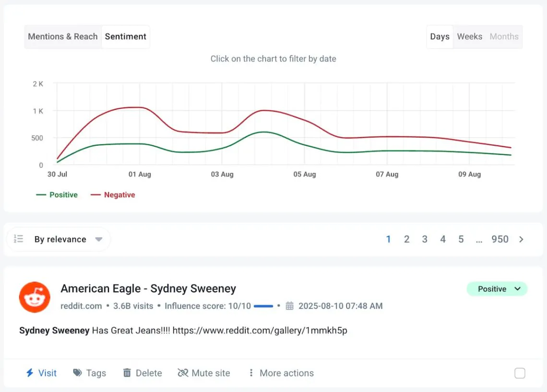547x392 pixels.
Task: Switch the chart view to Weeks
Action: [469, 36]
